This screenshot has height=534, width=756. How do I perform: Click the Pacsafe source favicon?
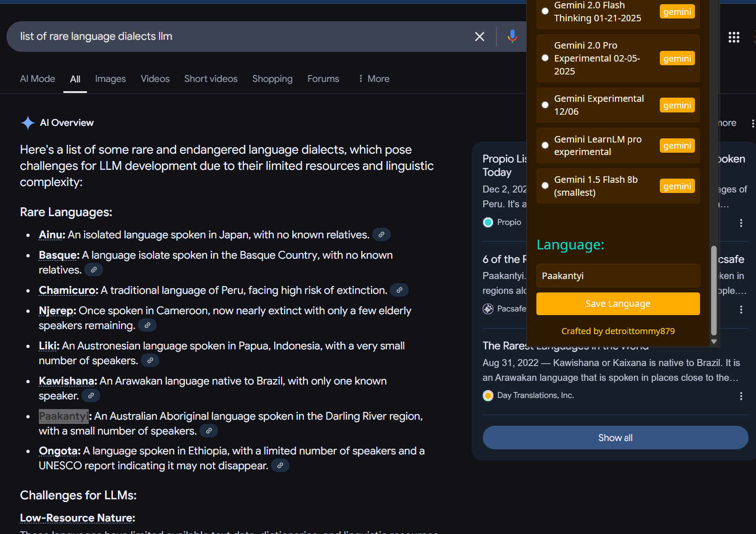[488, 309]
